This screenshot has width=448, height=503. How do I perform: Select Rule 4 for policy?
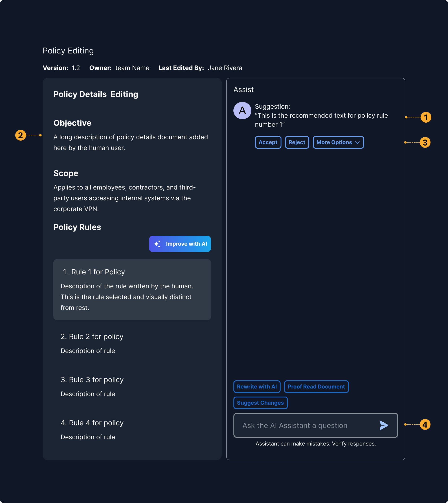92,423
